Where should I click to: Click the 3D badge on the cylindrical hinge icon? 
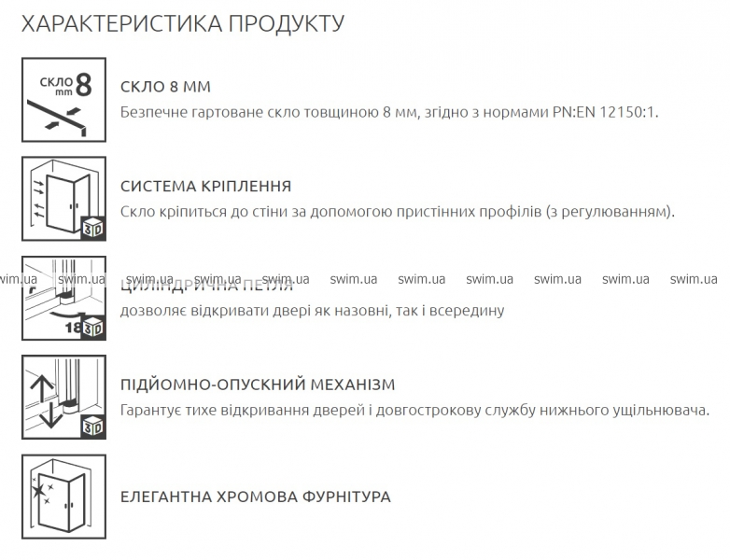(92, 328)
